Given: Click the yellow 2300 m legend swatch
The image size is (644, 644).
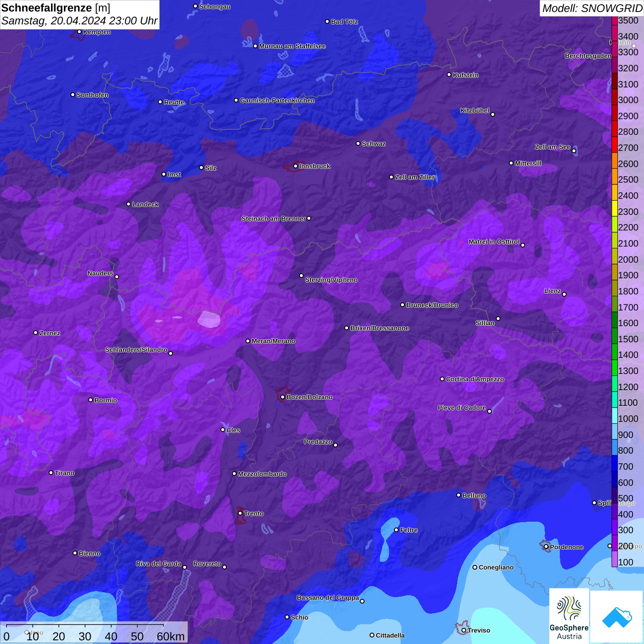Looking at the screenshot, I should click(615, 208).
